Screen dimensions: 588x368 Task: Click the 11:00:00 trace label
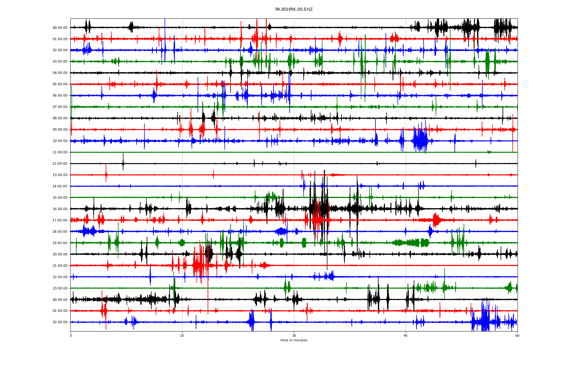click(x=60, y=152)
